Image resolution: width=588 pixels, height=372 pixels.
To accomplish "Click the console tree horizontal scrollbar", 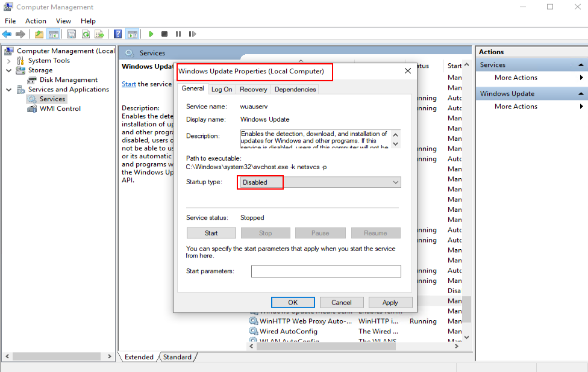I will 58,356.
